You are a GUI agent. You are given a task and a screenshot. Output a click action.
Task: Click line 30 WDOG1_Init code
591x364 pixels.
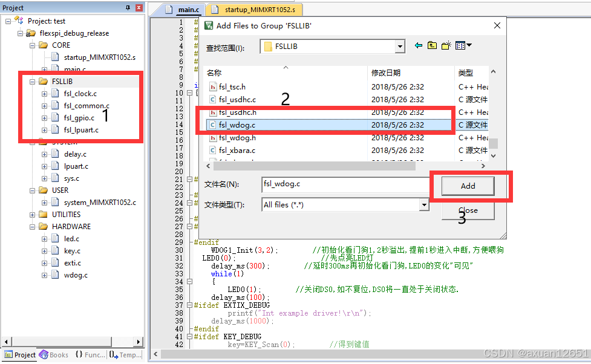(x=244, y=250)
